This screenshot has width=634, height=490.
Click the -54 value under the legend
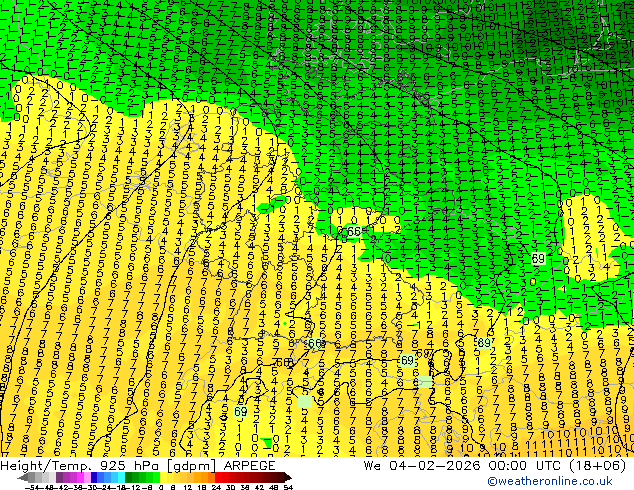pyautogui.click(x=32, y=488)
